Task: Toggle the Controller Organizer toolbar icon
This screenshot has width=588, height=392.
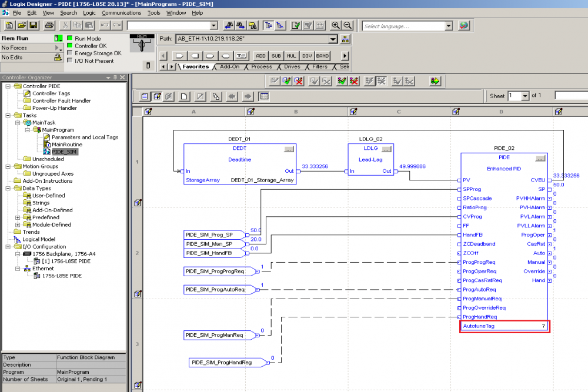Action: click(x=269, y=25)
